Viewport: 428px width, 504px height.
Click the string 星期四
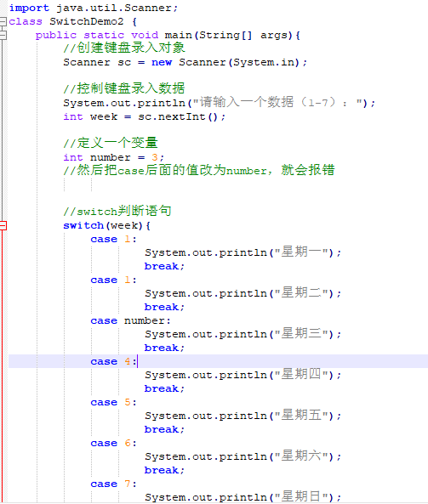click(x=301, y=375)
